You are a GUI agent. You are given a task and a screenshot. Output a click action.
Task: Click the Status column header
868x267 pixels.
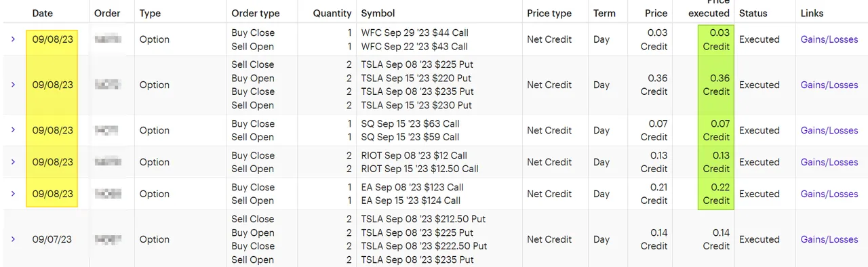click(753, 13)
